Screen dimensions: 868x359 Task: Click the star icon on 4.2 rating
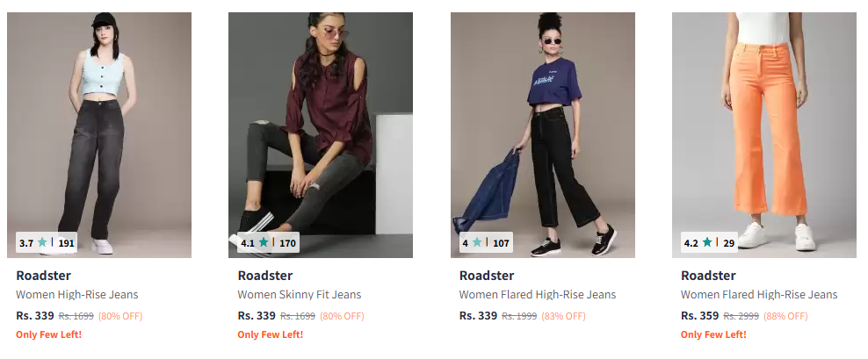pos(707,242)
